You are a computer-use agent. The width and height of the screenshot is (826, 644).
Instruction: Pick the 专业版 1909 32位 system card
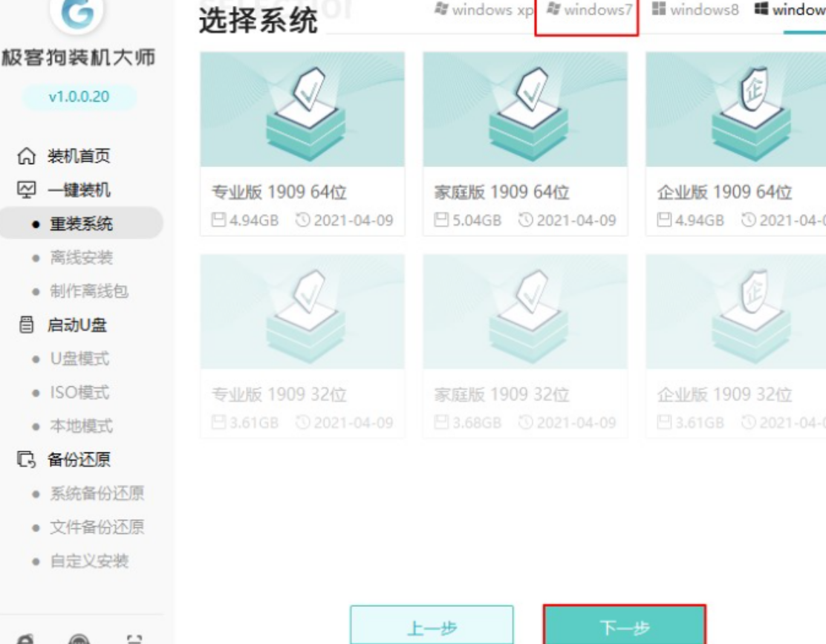click(302, 346)
